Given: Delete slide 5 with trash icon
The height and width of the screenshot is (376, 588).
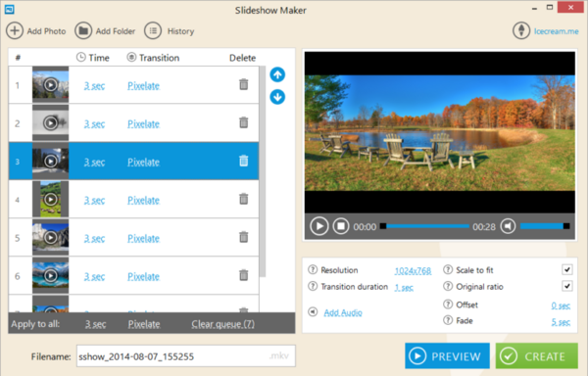Looking at the screenshot, I should (244, 237).
